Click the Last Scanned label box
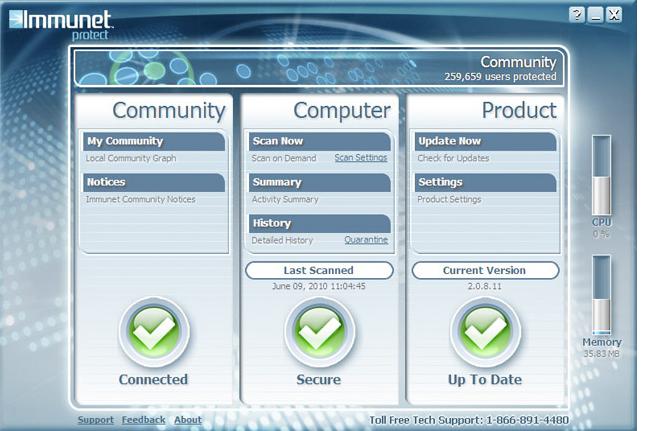 (x=319, y=270)
